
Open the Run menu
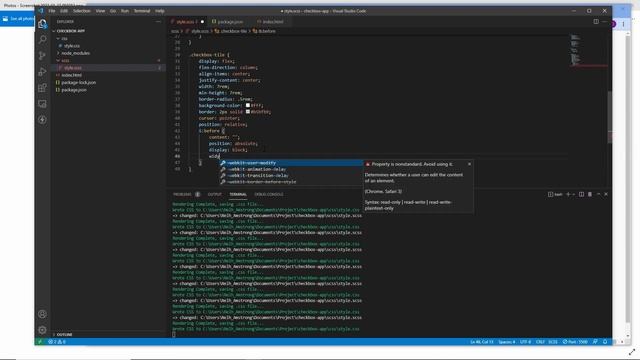click(x=125, y=11)
